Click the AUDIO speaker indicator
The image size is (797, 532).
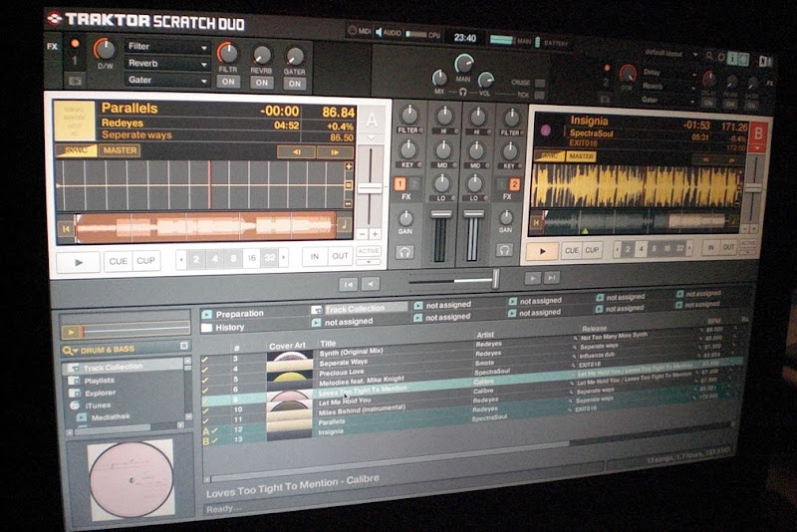pyautogui.click(x=389, y=33)
